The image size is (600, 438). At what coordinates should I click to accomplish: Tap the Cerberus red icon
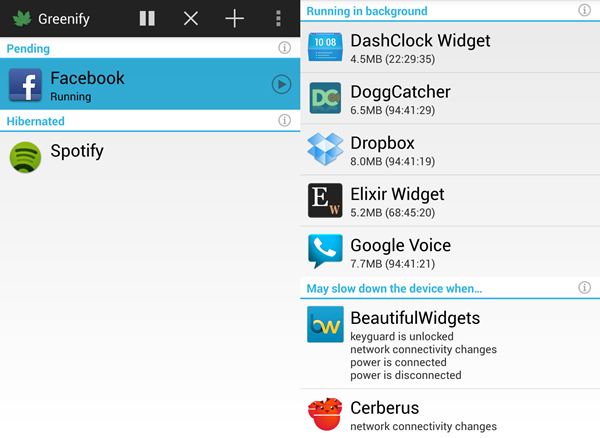[325, 414]
